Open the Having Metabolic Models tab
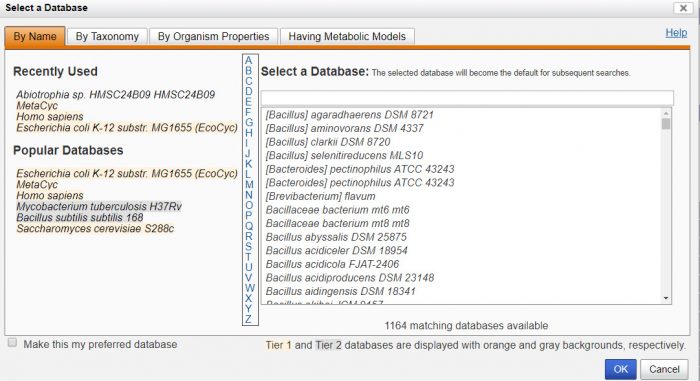This screenshot has height=381, width=700. (x=347, y=36)
